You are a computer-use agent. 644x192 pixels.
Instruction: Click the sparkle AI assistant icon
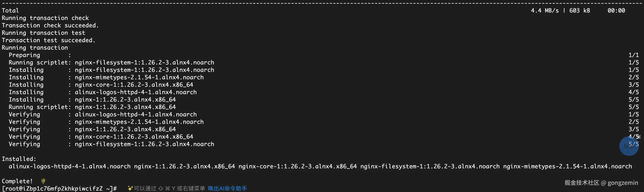click(130, 188)
